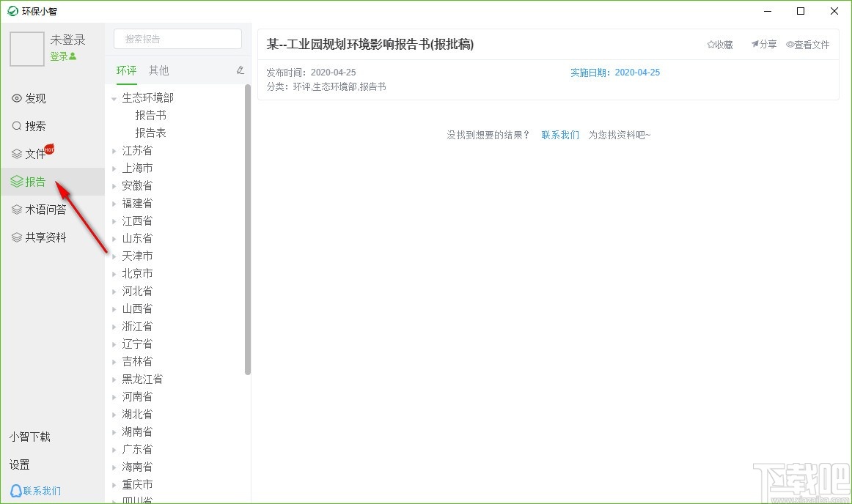The image size is (852, 504).
Task: Share the report via the 分享 icon
Action: pyautogui.click(x=763, y=44)
